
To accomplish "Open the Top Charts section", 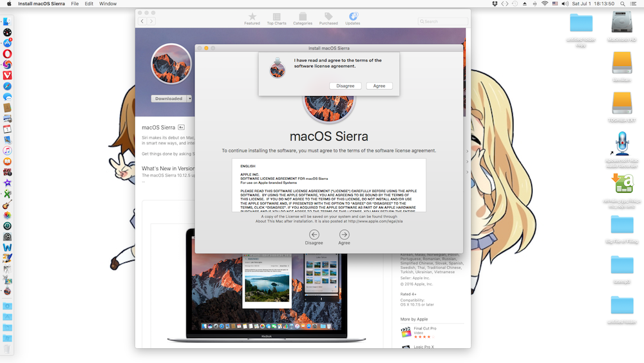I will [276, 16].
